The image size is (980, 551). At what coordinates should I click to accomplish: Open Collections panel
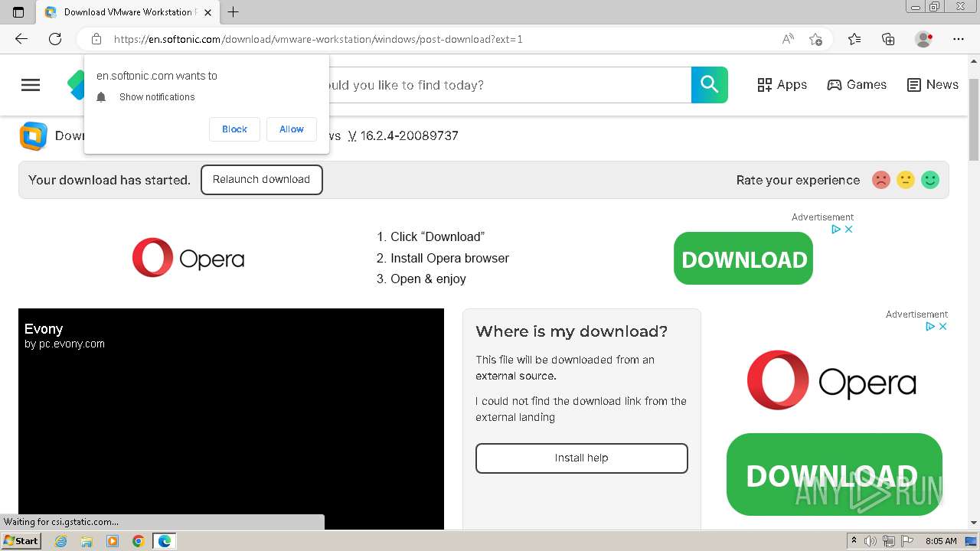[888, 39]
